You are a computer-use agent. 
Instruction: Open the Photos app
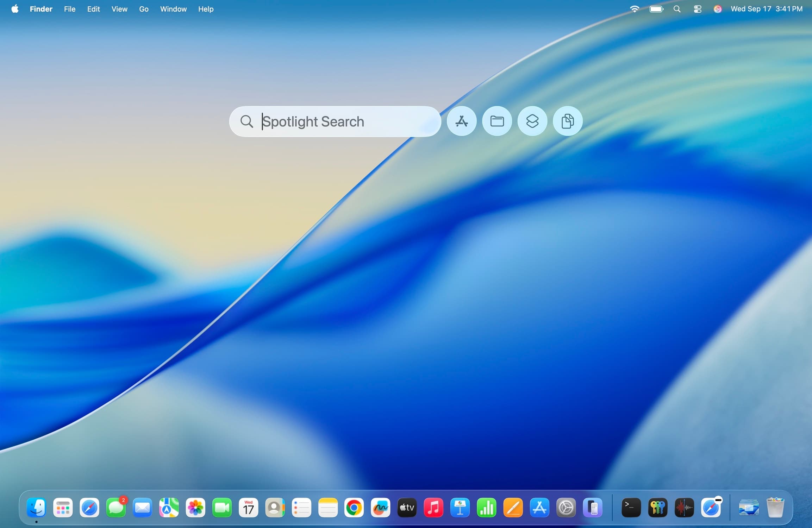196,508
